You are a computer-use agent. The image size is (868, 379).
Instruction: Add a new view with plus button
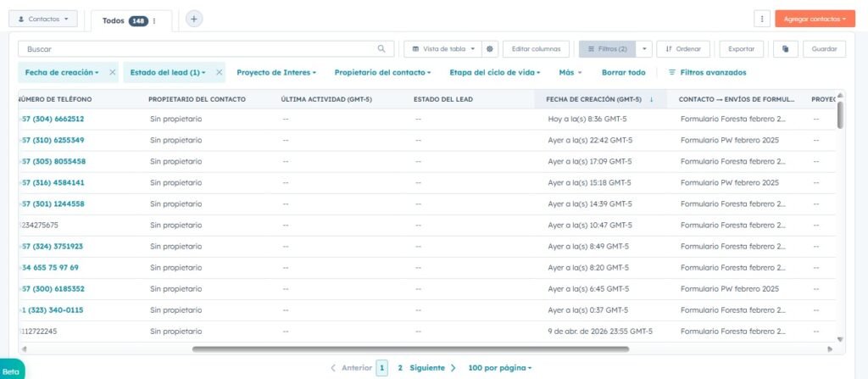pyautogui.click(x=194, y=19)
